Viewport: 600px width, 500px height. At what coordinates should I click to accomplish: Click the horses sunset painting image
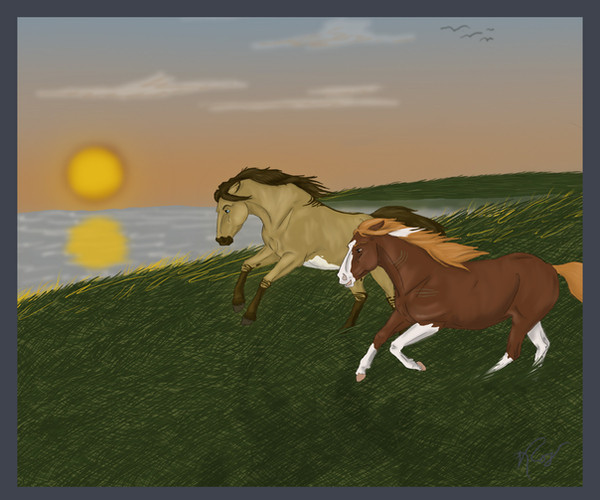[x=300, y=252]
